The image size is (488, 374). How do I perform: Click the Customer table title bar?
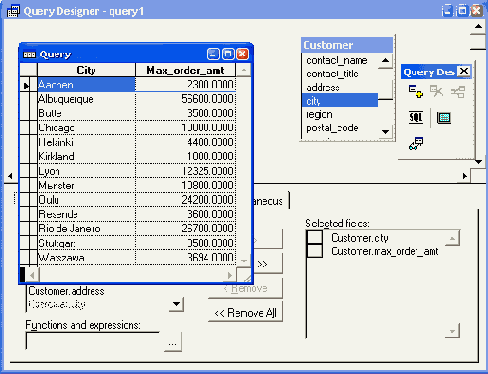click(347, 45)
